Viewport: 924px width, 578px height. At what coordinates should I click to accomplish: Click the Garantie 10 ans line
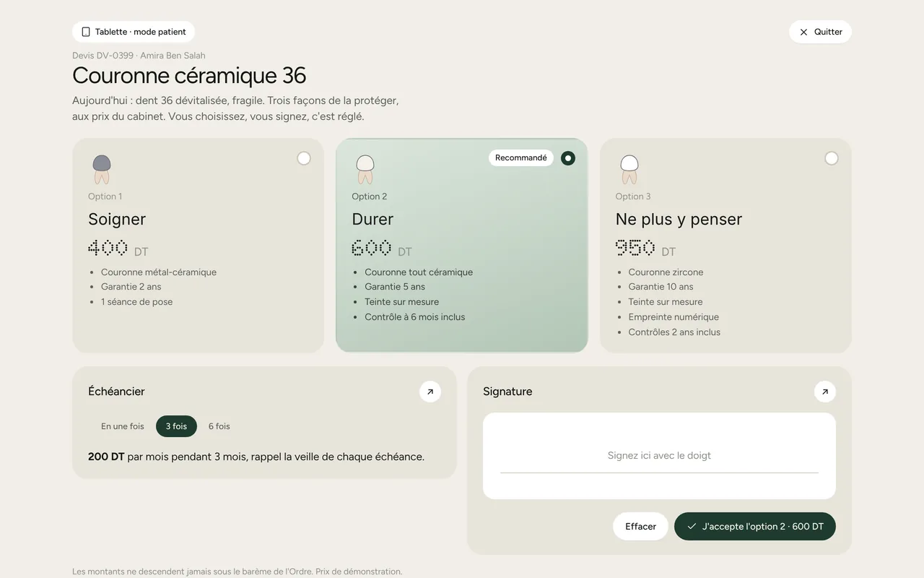pyautogui.click(x=661, y=287)
